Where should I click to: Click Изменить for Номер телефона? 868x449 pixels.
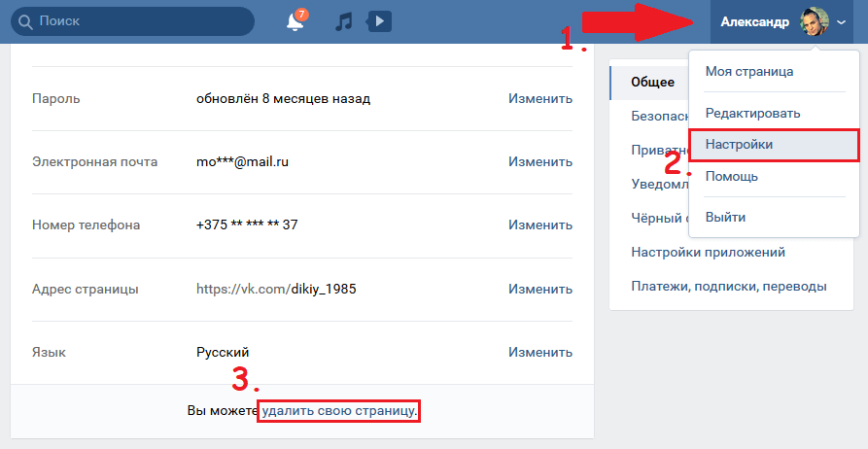coord(540,224)
